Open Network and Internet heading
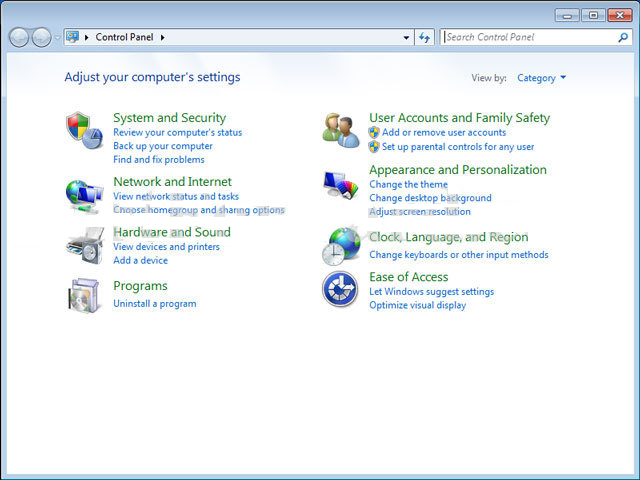 pos(172,181)
